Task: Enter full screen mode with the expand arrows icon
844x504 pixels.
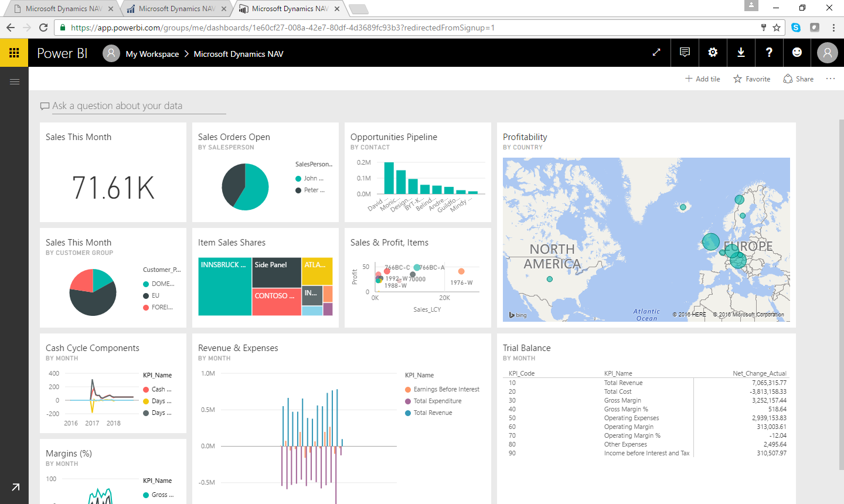Action: 656,53
